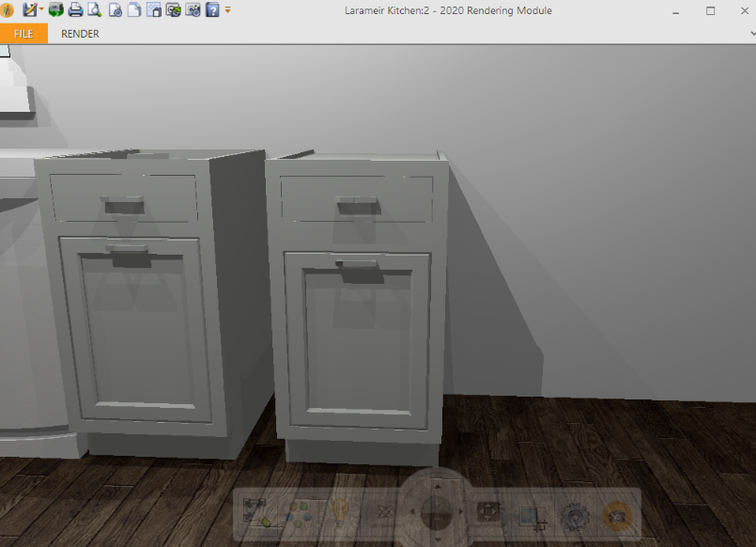Click the navigation wheel left arrow
Screen dimensions: 756x547
pyautogui.click(x=412, y=511)
